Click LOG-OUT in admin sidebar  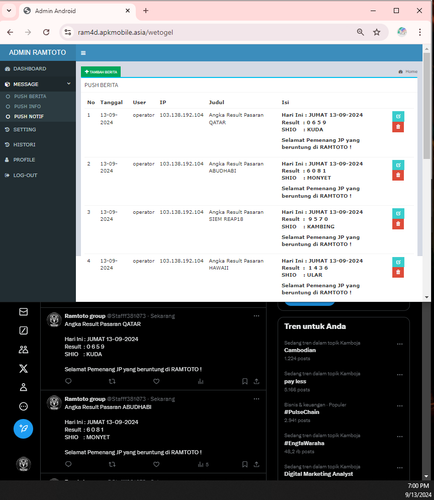[x=25, y=175]
